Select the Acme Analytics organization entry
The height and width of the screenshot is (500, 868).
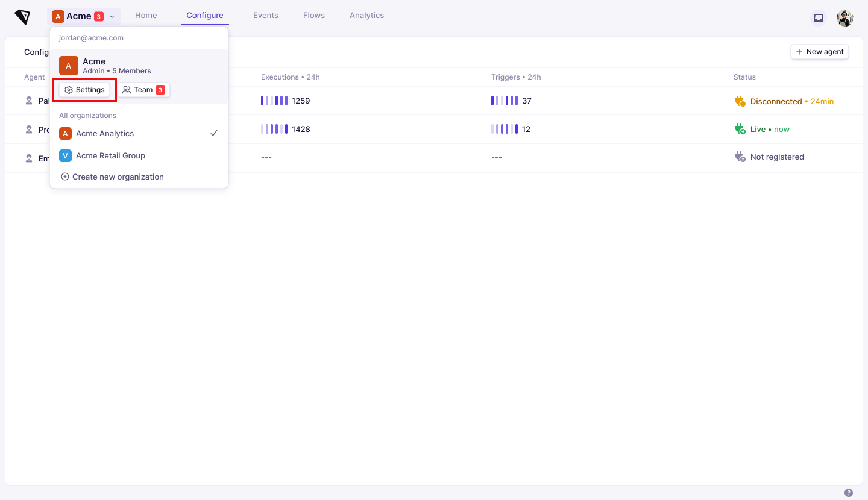[139, 133]
